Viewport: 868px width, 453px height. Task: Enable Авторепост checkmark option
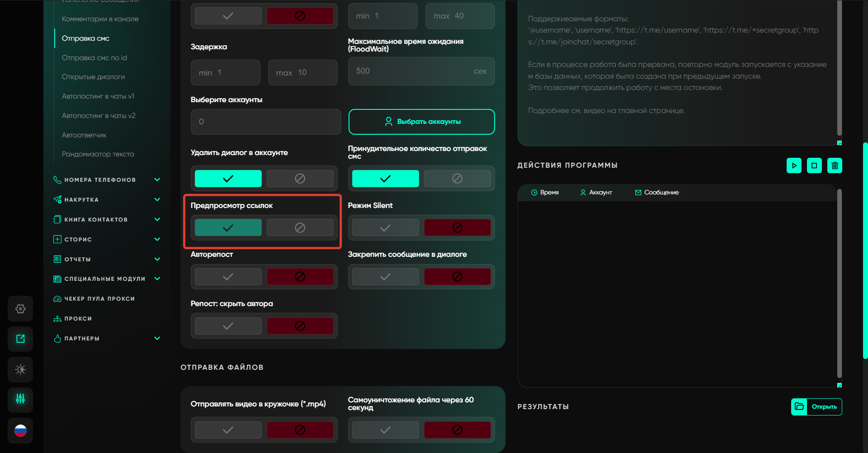tap(228, 277)
